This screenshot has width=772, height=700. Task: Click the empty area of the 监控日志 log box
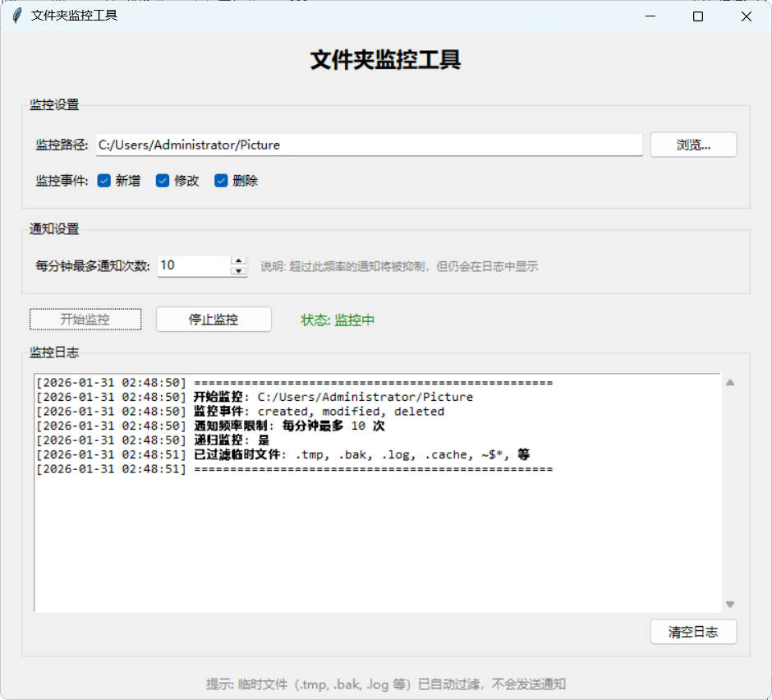point(378,542)
